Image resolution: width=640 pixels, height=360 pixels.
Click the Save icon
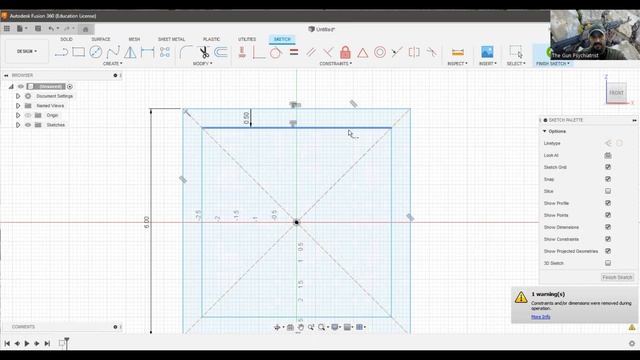pyautogui.click(x=38, y=29)
